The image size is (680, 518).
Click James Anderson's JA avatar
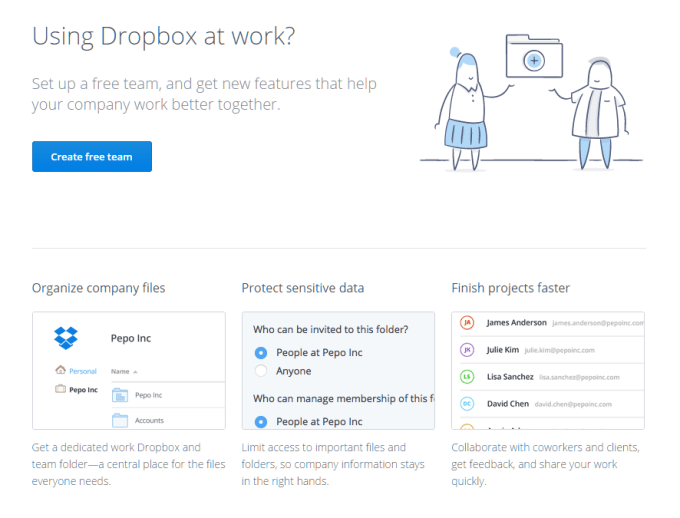(x=467, y=322)
